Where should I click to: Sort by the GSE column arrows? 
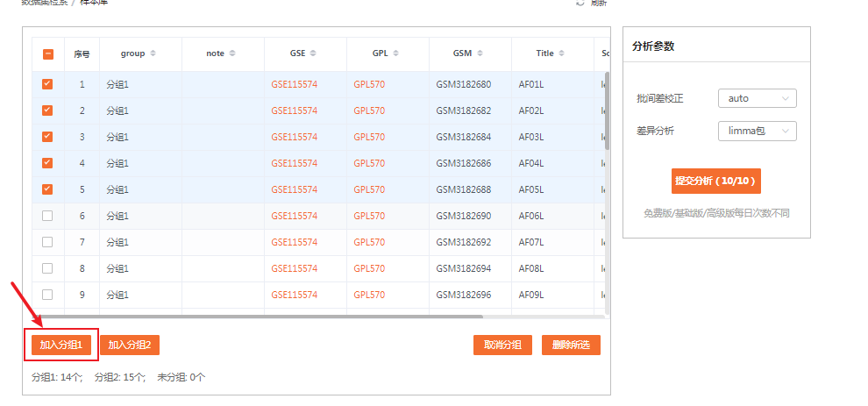[313, 53]
